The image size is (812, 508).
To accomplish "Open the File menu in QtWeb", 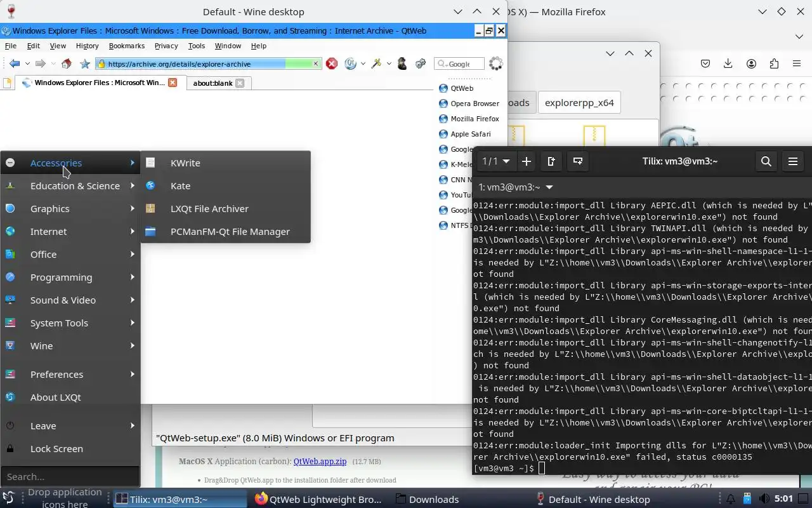I will 11,46.
